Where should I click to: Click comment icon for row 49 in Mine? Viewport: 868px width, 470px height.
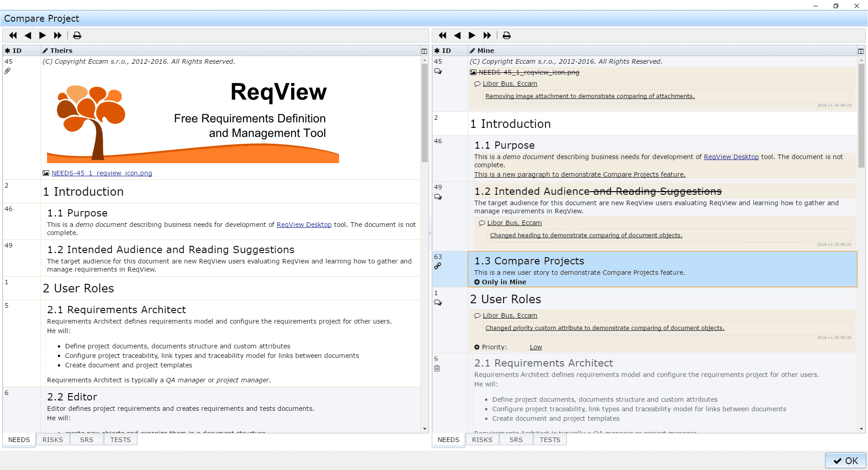[x=438, y=197]
